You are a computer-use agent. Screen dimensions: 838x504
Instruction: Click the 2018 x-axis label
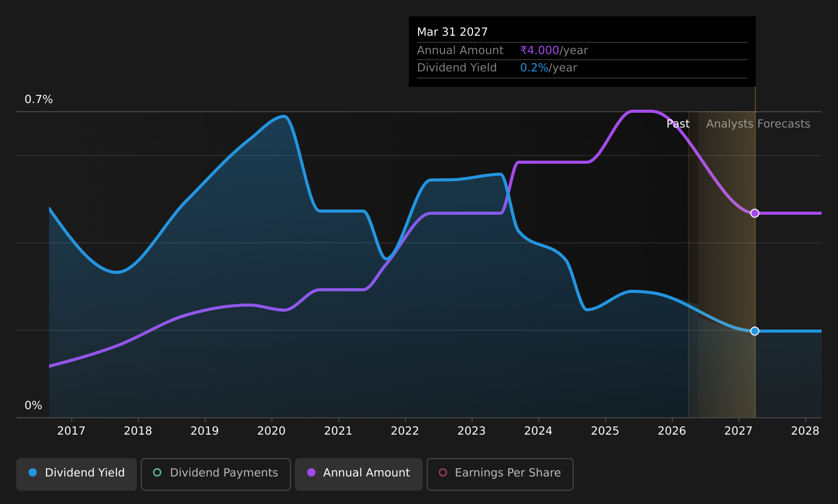138,431
